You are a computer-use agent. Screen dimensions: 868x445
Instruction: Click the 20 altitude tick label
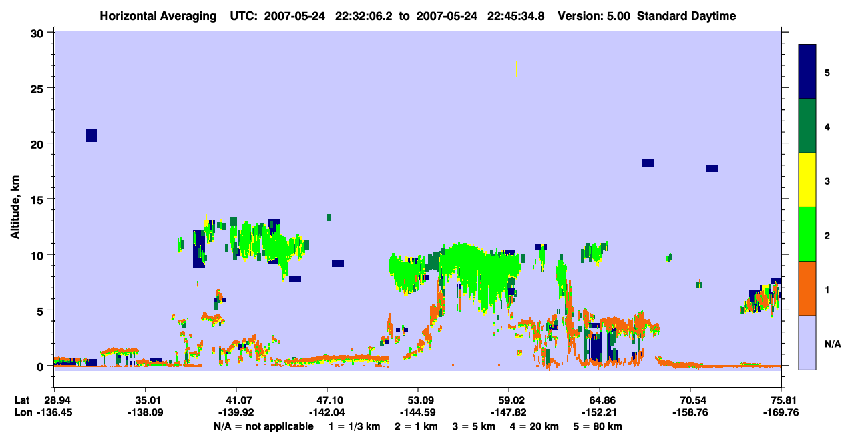point(39,143)
